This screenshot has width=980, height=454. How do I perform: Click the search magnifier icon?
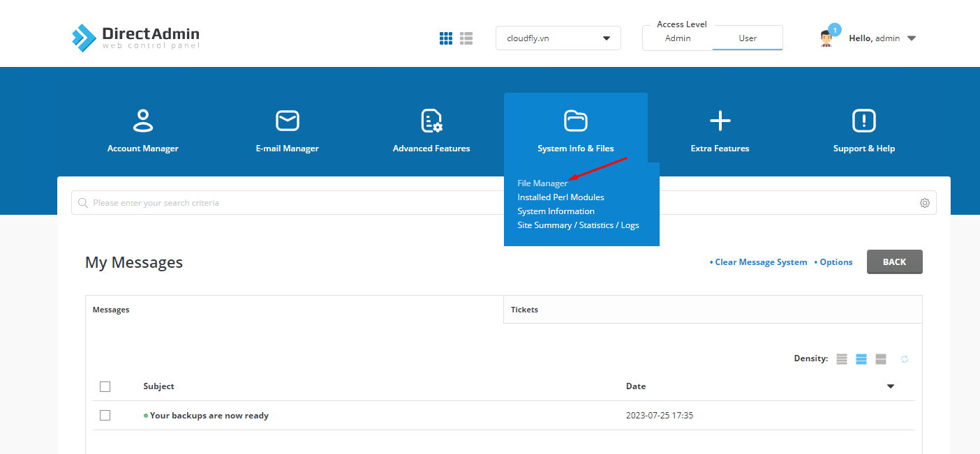click(x=83, y=203)
